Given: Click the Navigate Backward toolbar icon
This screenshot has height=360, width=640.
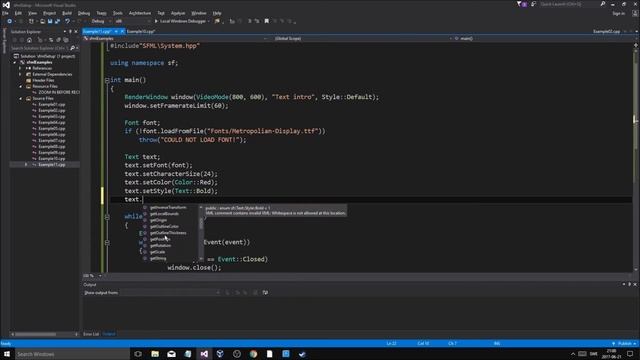Looking at the screenshot, I should click(x=9, y=21).
